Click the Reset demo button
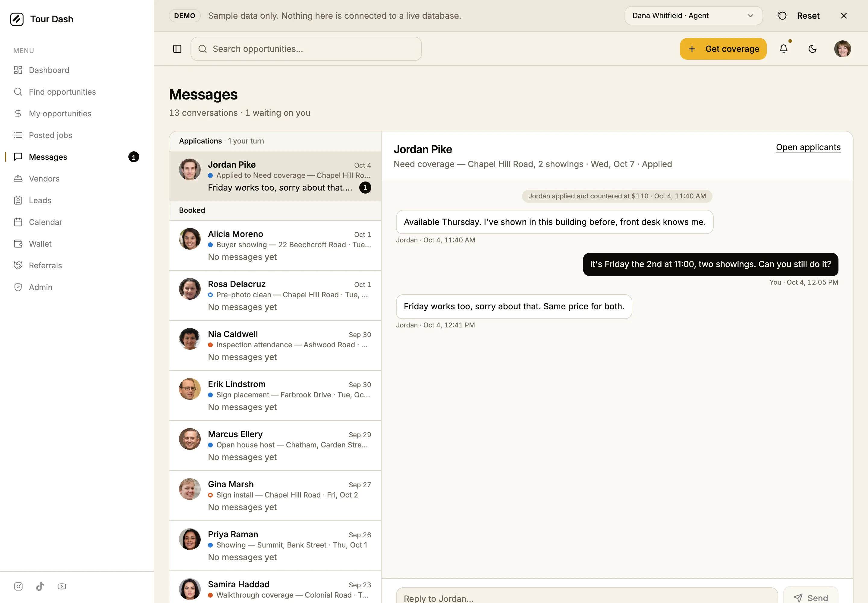Screen dimensions: 868x603 point(799,15)
